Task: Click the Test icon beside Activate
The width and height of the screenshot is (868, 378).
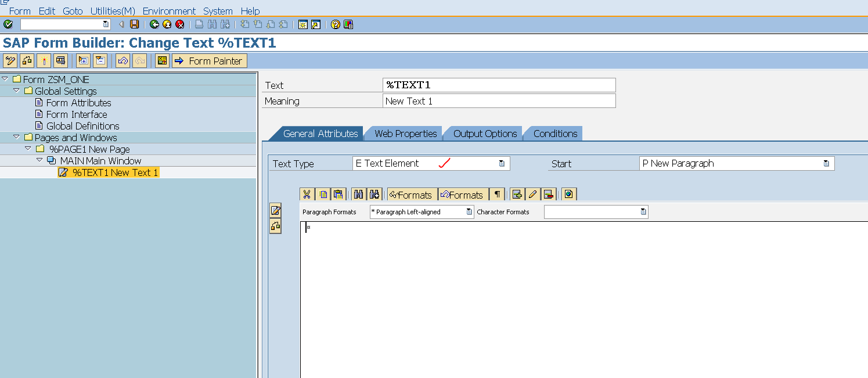Action: 60,60
